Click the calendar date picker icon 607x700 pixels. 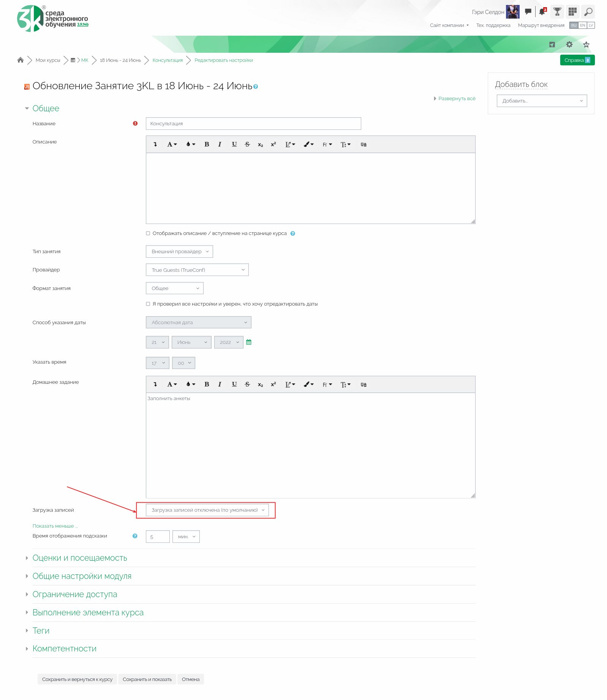coord(249,342)
